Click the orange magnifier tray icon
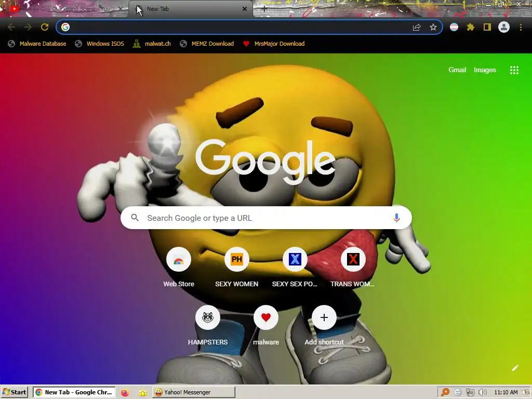 click(x=445, y=392)
